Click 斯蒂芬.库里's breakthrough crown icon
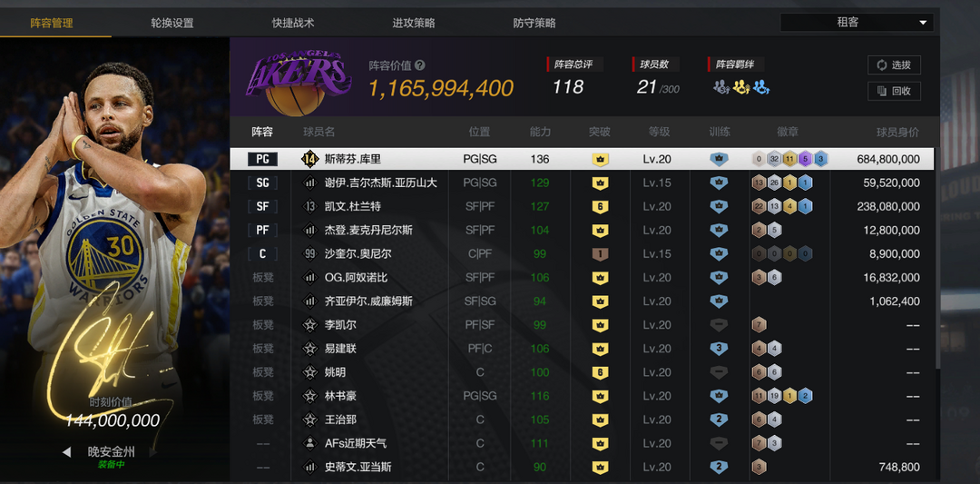This screenshot has height=484, width=980. [x=600, y=160]
